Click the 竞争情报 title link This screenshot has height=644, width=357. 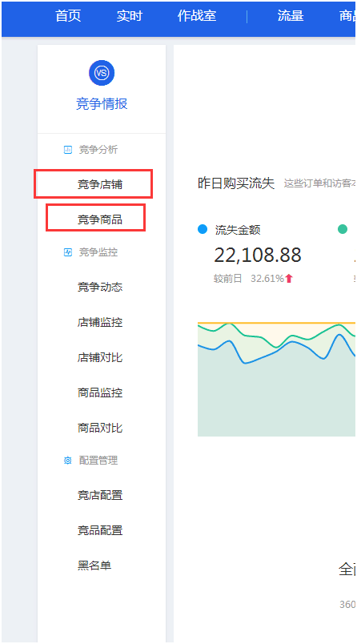click(x=102, y=104)
